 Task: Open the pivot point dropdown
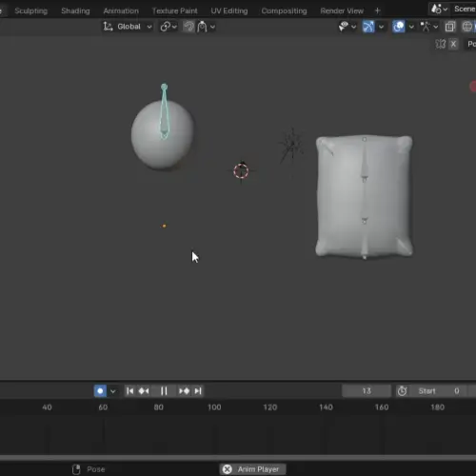point(169,27)
